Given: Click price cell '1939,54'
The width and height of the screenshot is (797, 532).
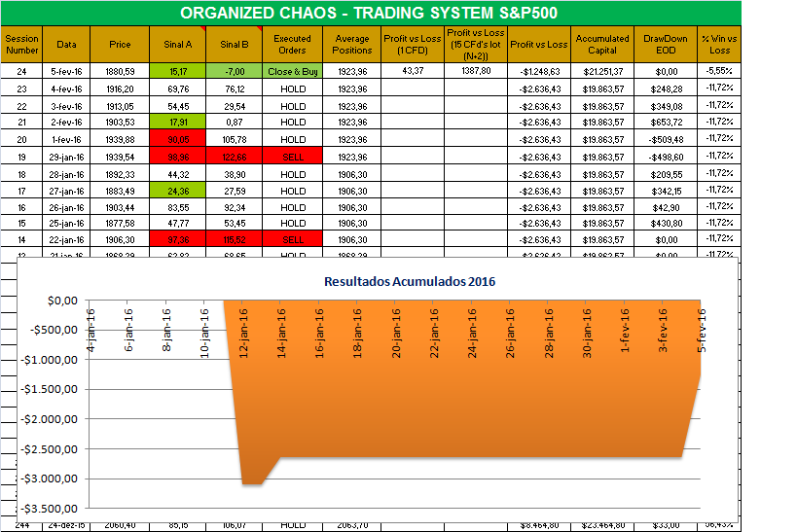Looking at the screenshot, I should point(120,157).
